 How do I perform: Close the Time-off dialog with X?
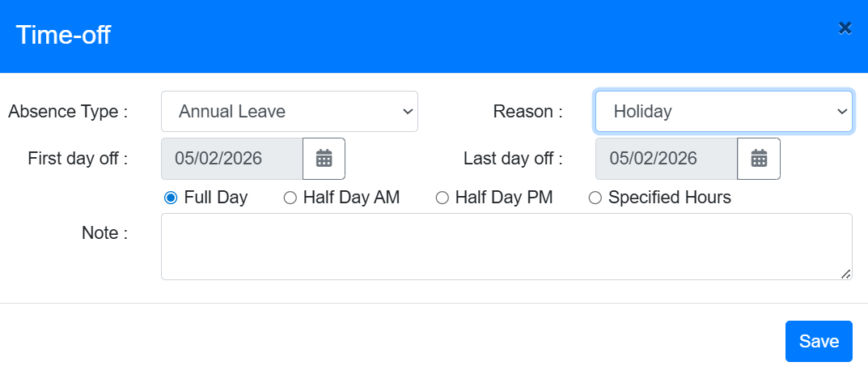845,28
